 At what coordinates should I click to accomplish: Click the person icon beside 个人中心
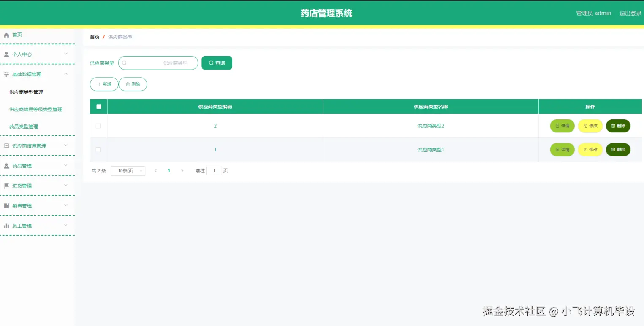click(6, 54)
